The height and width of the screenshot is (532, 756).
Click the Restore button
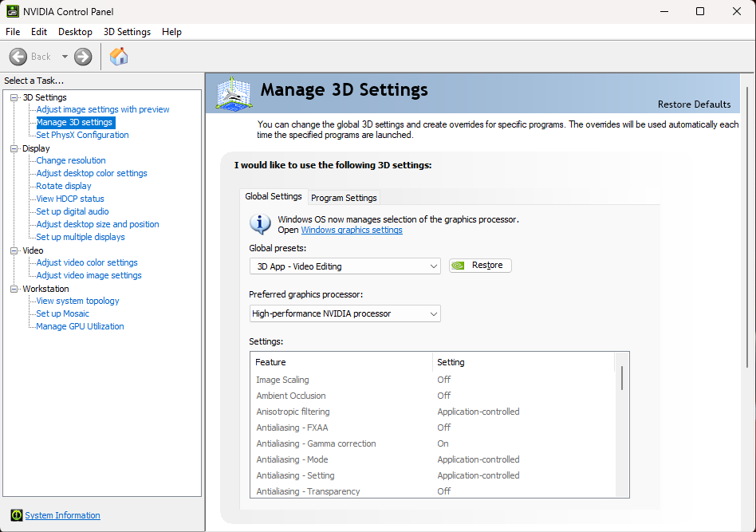point(480,266)
